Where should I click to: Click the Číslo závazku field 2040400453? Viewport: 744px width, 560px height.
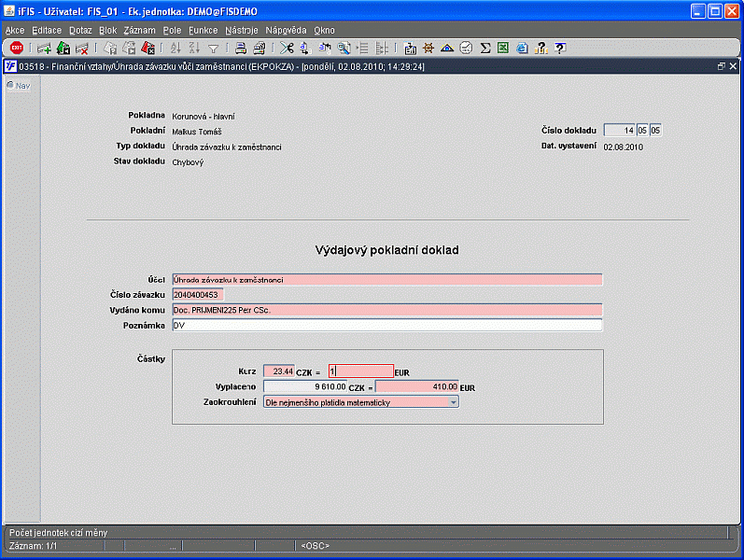click(x=197, y=295)
